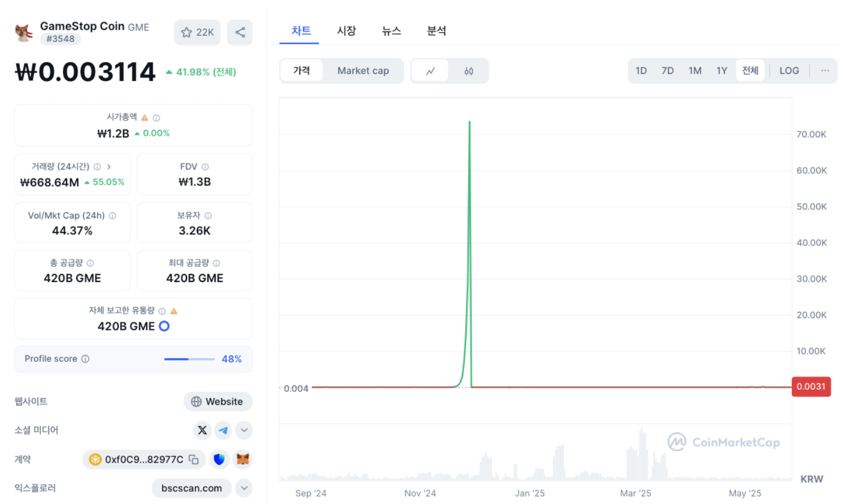Click the ₩668.64M volume value
The width and height of the screenshot is (843, 504).
click(50, 182)
